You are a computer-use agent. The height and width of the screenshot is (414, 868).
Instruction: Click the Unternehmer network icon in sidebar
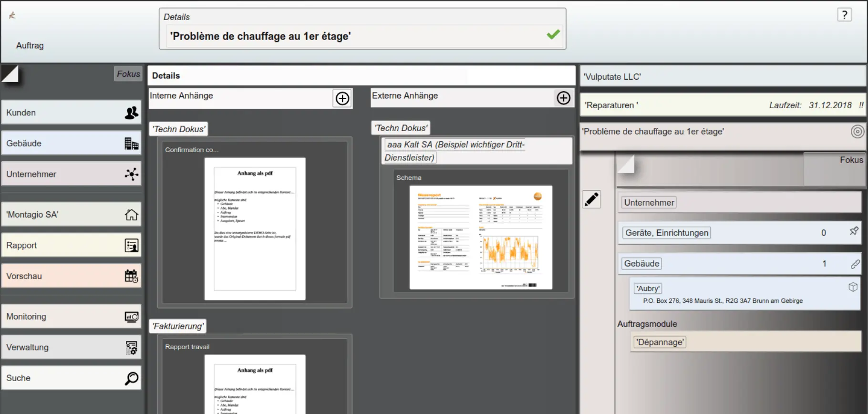click(x=131, y=174)
